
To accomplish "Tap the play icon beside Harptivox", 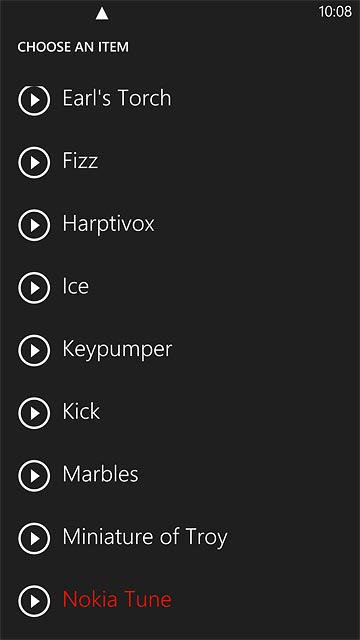I will coord(34,225).
